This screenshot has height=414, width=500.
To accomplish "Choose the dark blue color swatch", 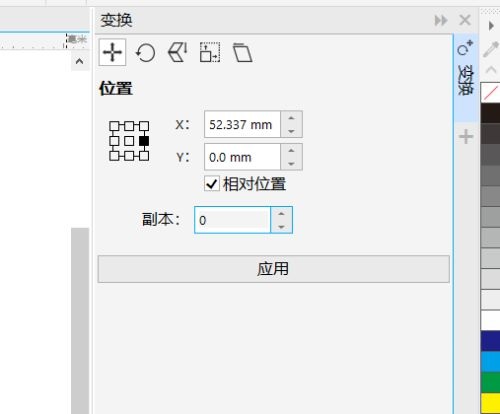I will [490, 341].
